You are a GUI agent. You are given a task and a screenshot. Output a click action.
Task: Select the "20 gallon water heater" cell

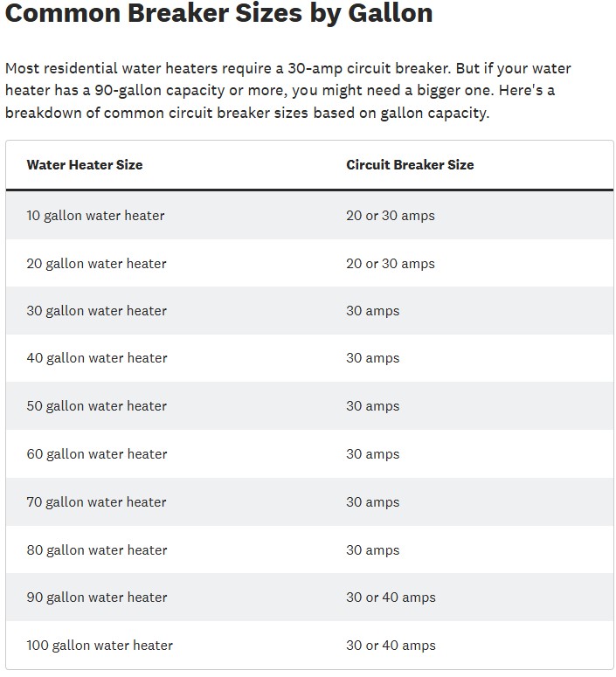click(x=96, y=264)
